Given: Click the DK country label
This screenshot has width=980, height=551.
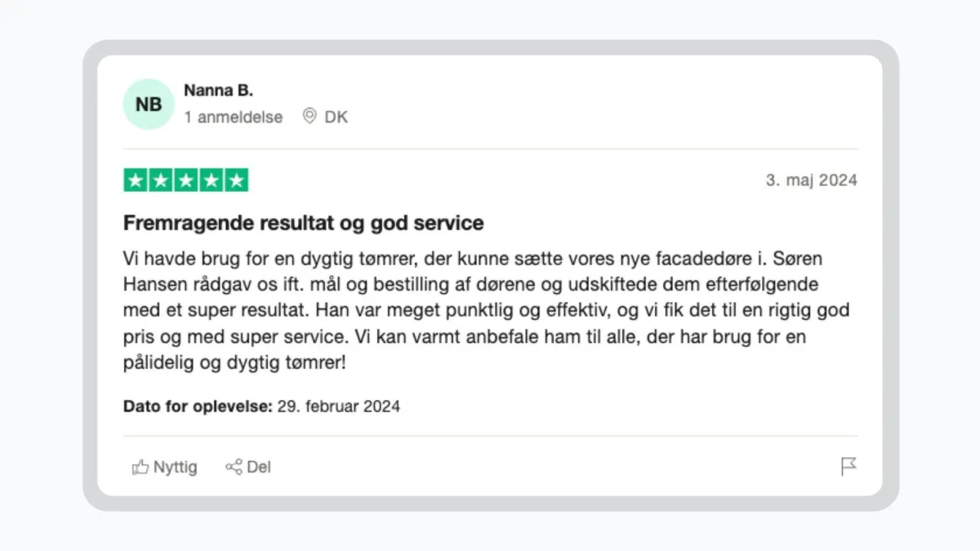Looking at the screenshot, I should click(x=336, y=117).
